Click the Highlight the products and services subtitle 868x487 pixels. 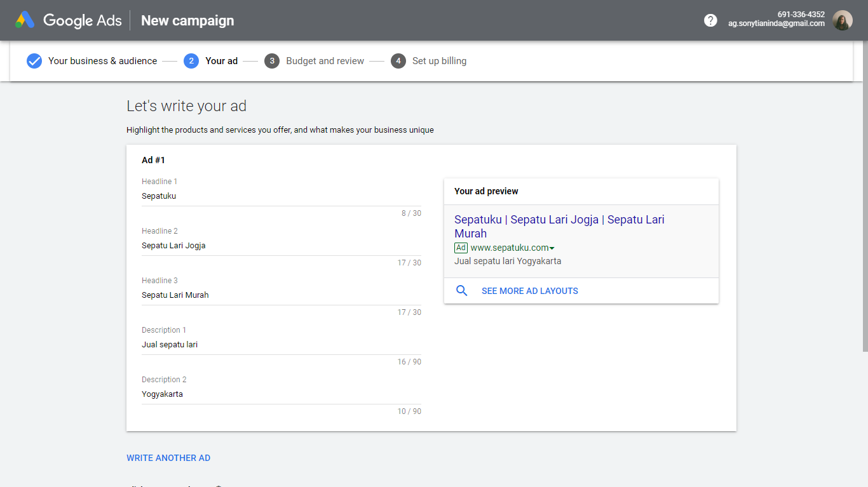pyautogui.click(x=280, y=130)
